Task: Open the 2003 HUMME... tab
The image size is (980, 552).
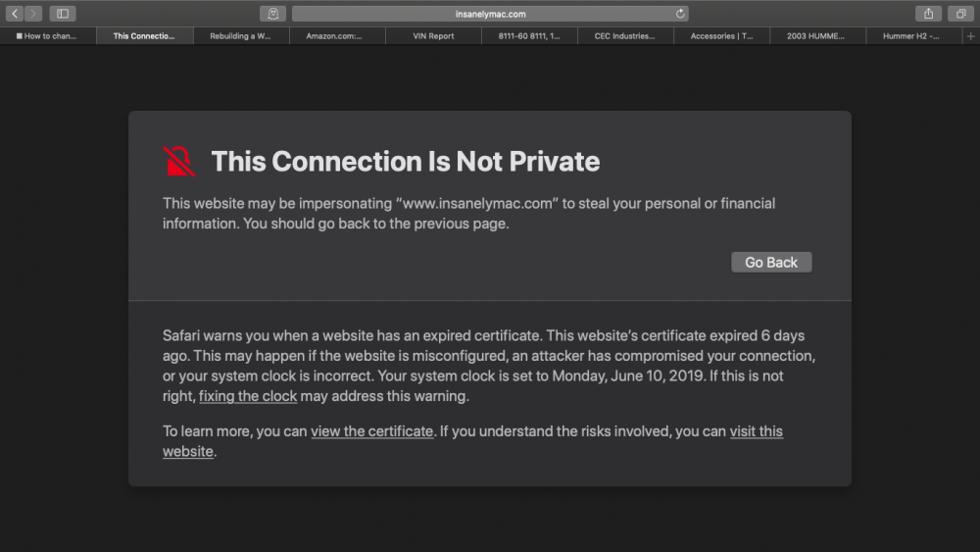Action: coord(817,36)
